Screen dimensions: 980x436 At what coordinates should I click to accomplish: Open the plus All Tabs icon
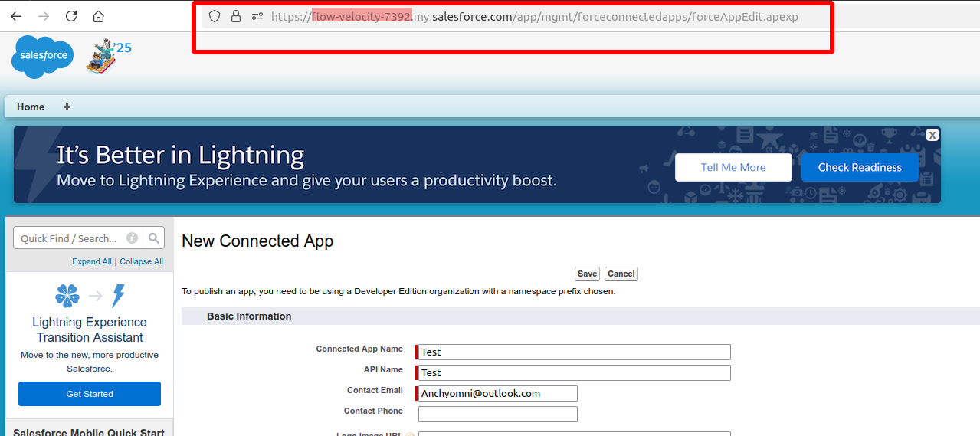coord(67,107)
